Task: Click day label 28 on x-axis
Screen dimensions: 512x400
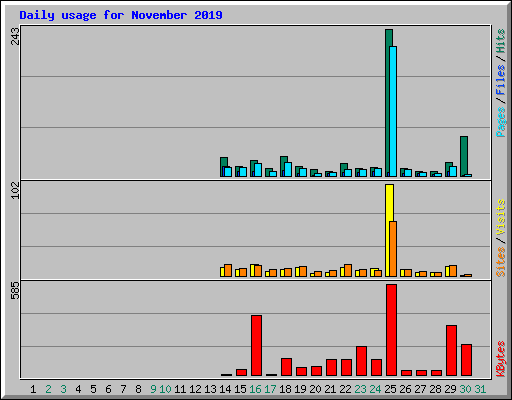Action: click(x=435, y=389)
